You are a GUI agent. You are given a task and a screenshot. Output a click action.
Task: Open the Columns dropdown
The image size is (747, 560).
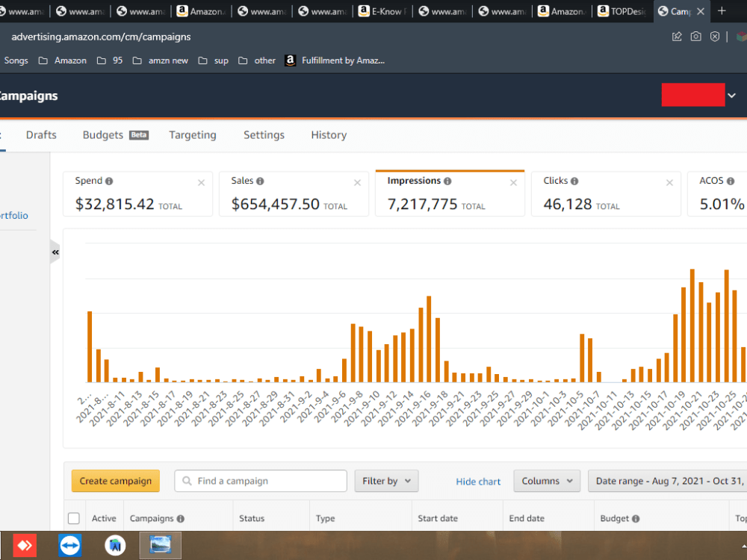tap(547, 481)
